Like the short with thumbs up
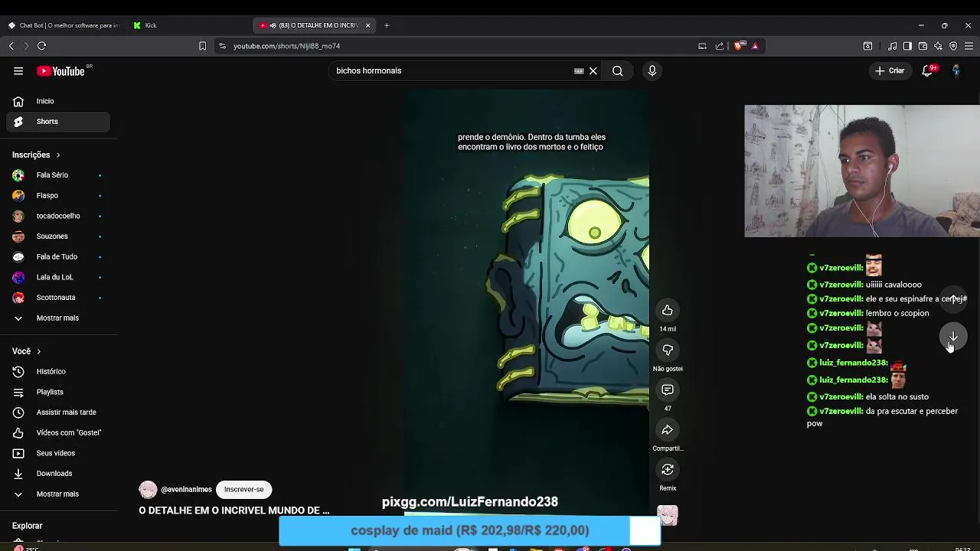 668,310
